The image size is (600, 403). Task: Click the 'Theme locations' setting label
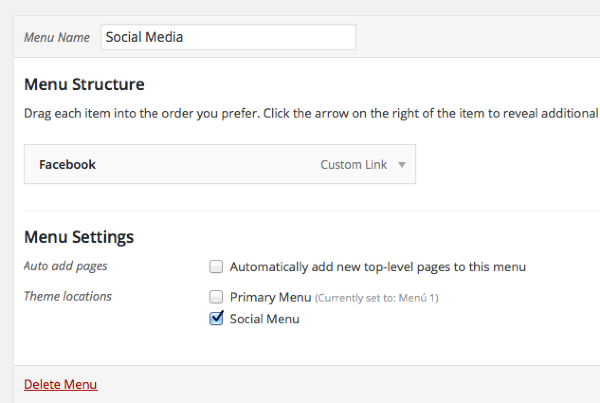pyautogui.click(x=68, y=297)
